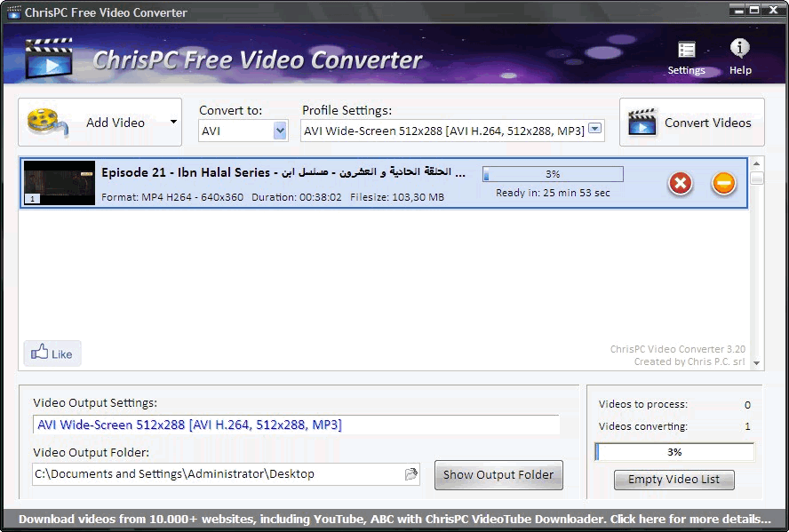
Task: Click Show Output Folder button
Action: (x=498, y=474)
